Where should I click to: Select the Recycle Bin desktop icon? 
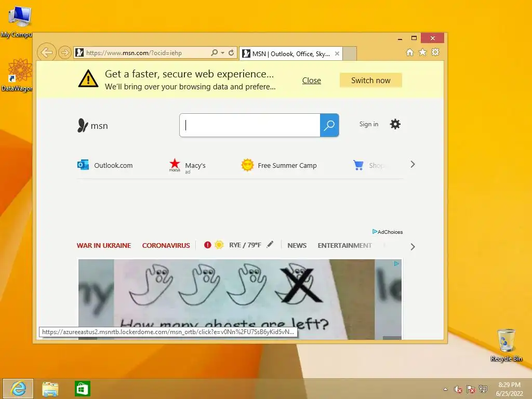[506, 345]
